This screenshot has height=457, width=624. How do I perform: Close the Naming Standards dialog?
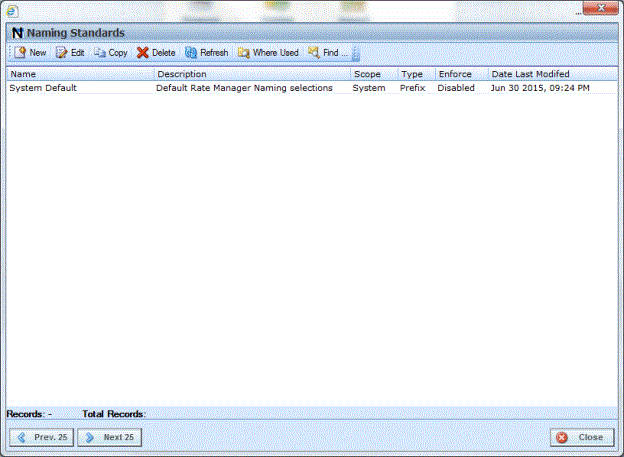coord(582,437)
